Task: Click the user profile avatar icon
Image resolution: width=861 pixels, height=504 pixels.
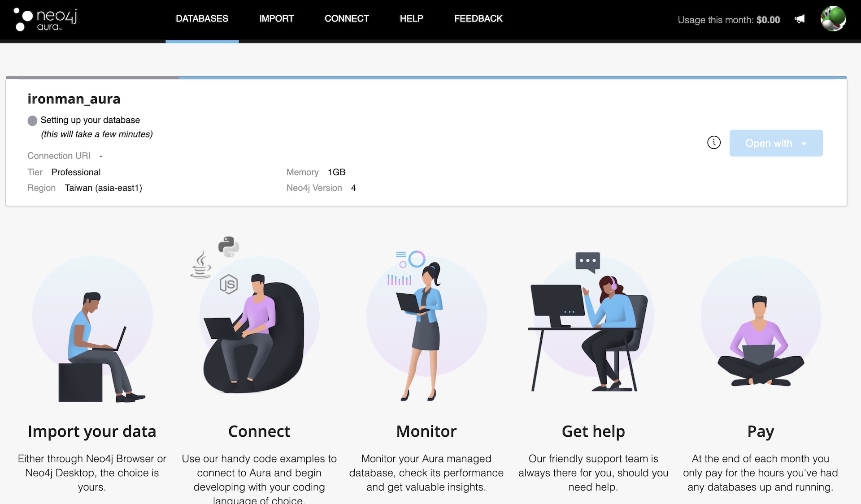Action: (835, 19)
